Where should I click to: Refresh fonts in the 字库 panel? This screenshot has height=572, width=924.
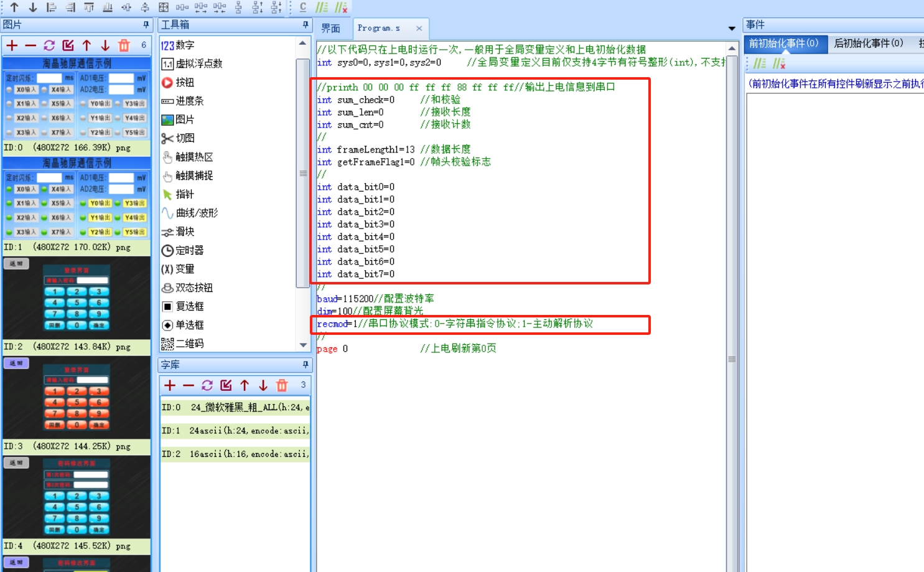(207, 385)
